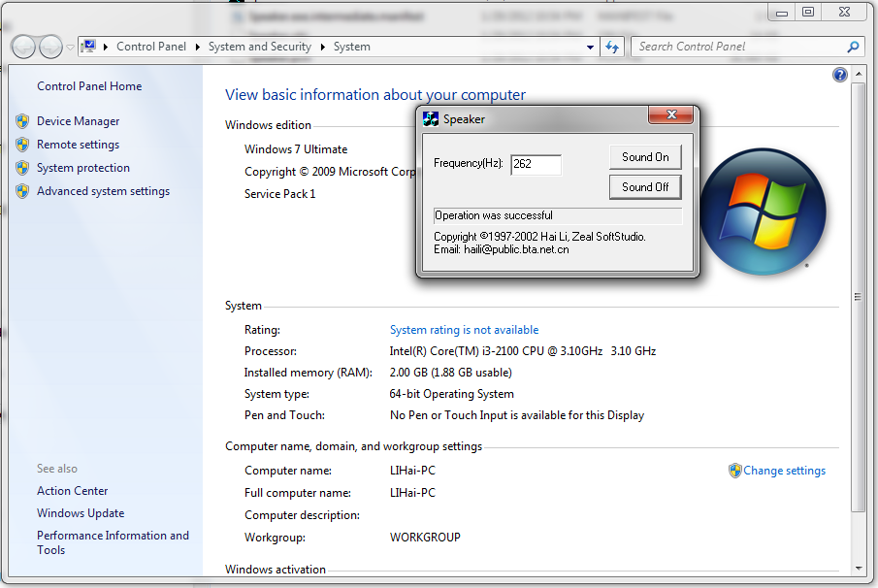Click the Speaker dialog title icon
Image resolution: width=878 pixels, height=588 pixels.
pos(431,118)
